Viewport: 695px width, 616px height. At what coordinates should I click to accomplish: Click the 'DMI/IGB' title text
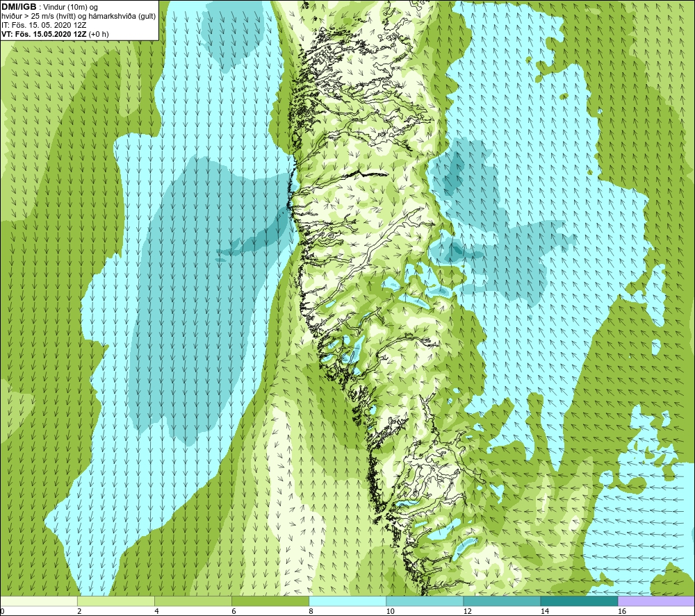pos(19,7)
